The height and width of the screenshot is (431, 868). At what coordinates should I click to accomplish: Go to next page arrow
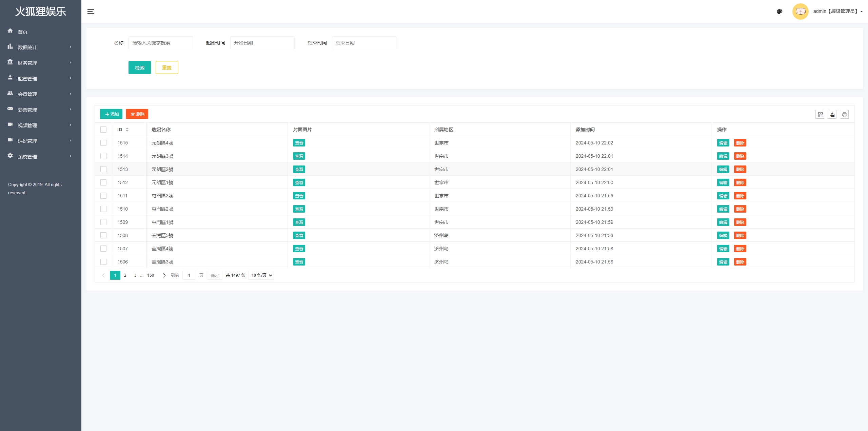click(x=164, y=275)
